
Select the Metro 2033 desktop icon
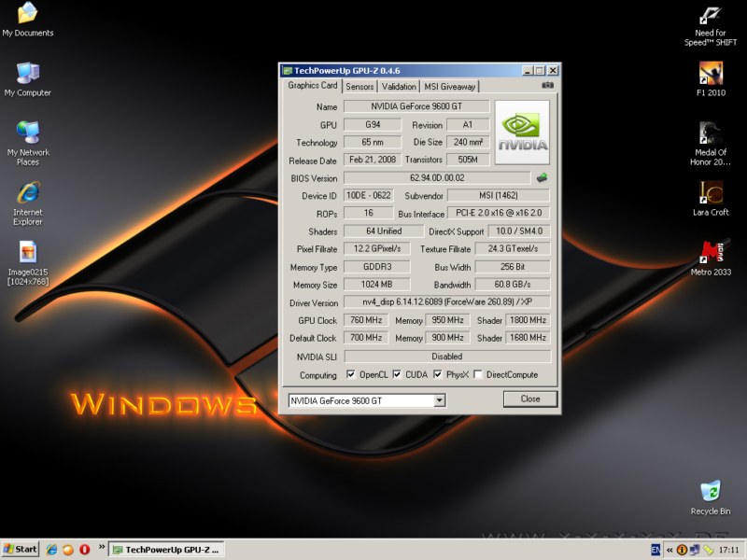(711, 252)
